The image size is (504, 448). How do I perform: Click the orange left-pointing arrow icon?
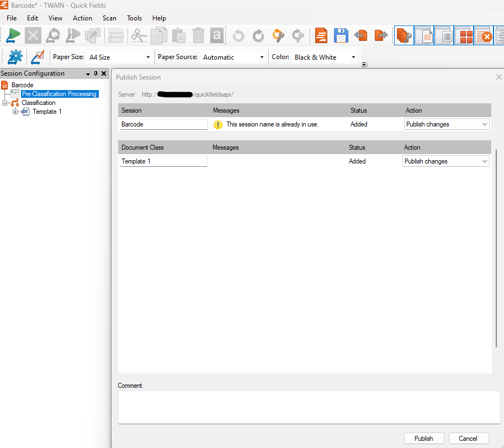click(360, 36)
